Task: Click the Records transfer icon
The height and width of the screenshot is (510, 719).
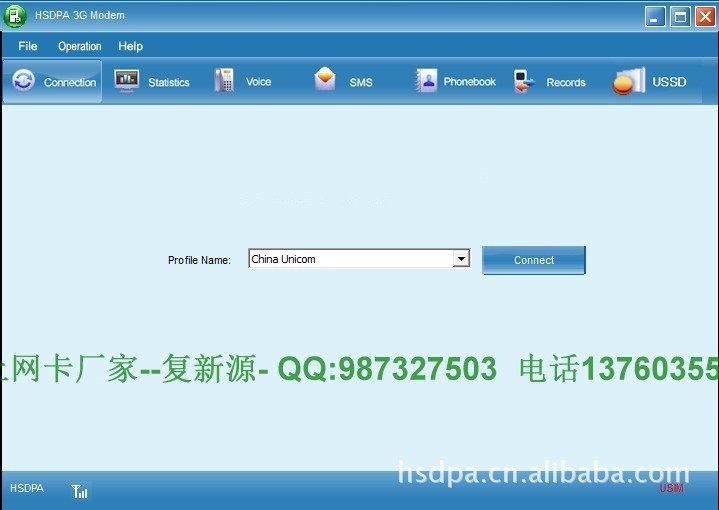Action: click(x=524, y=82)
